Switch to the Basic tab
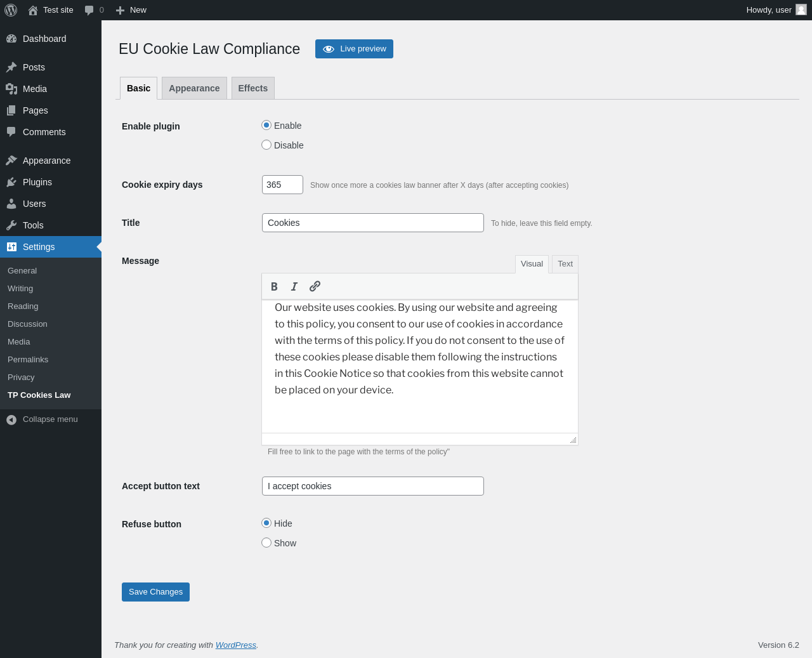 (x=138, y=88)
